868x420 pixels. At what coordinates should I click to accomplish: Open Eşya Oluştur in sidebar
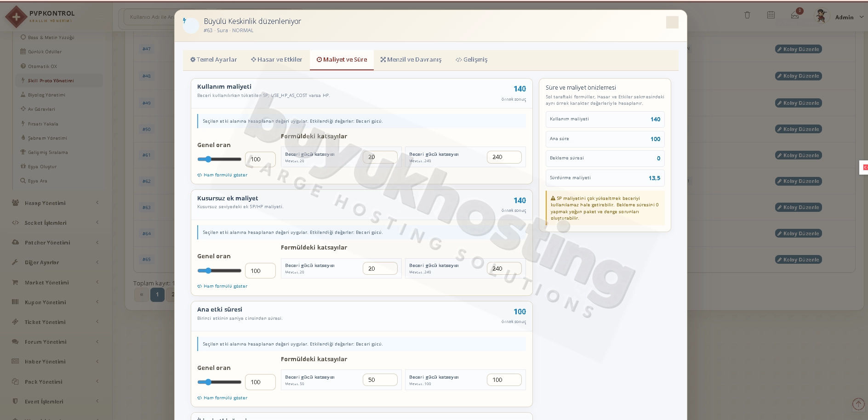coord(42,167)
